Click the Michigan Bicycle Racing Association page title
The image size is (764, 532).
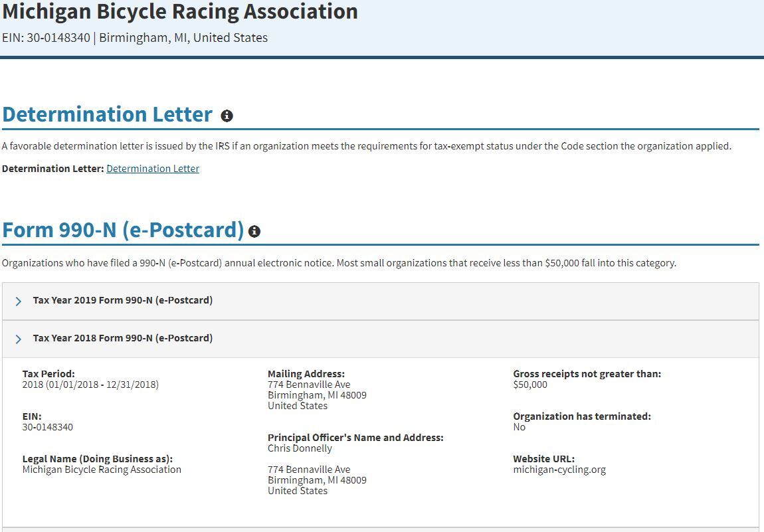(180, 12)
